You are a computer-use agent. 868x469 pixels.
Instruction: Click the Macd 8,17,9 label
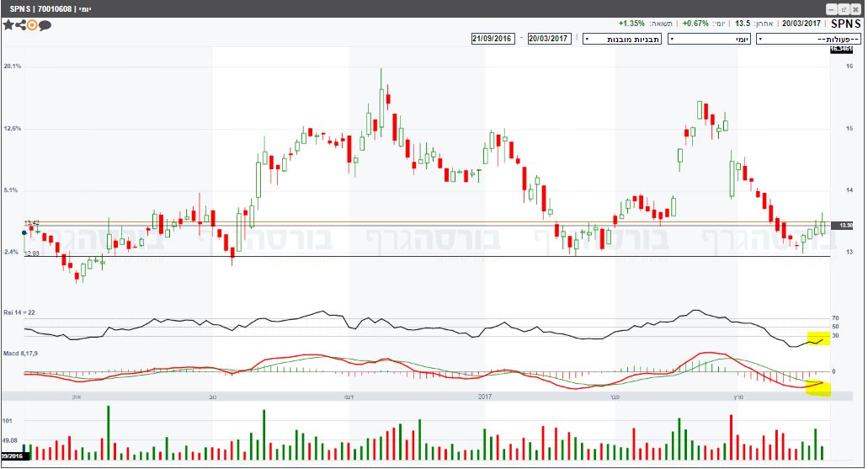tap(20, 354)
